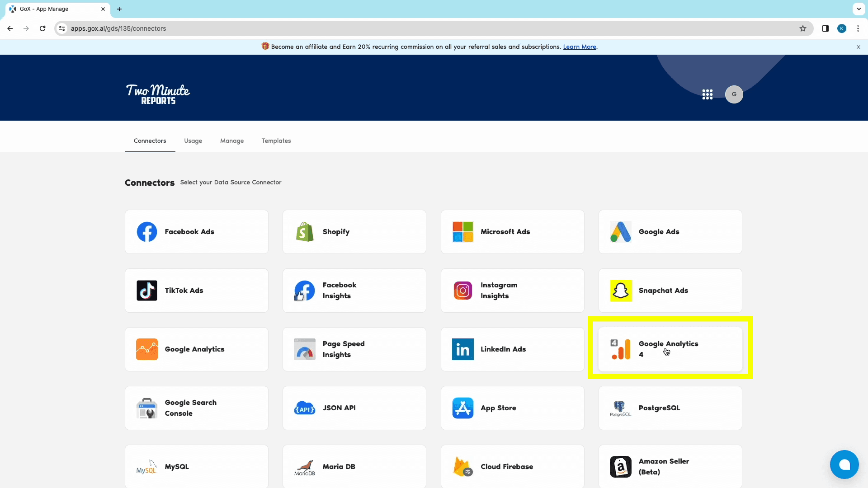The width and height of the screenshot is (868, 488).
Task: Toggle the browser side panel icon
Action: [826, 28]
